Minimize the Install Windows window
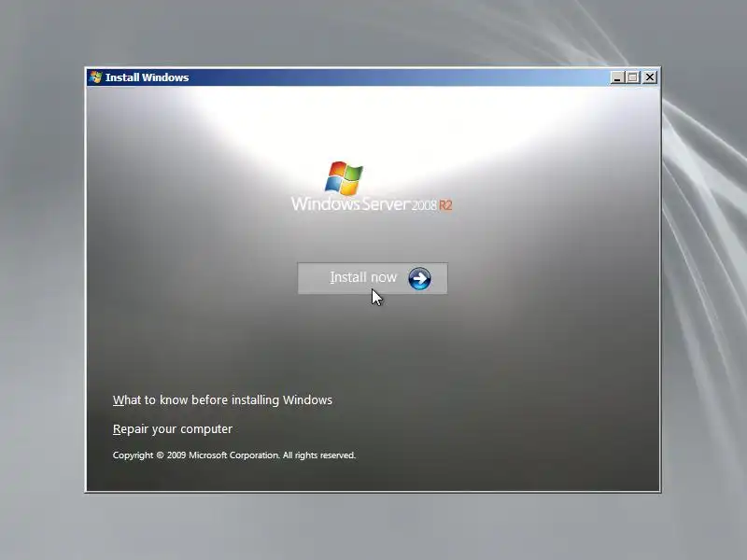The height and width of the screenshot is (560, 747). [x=617, y=77]
